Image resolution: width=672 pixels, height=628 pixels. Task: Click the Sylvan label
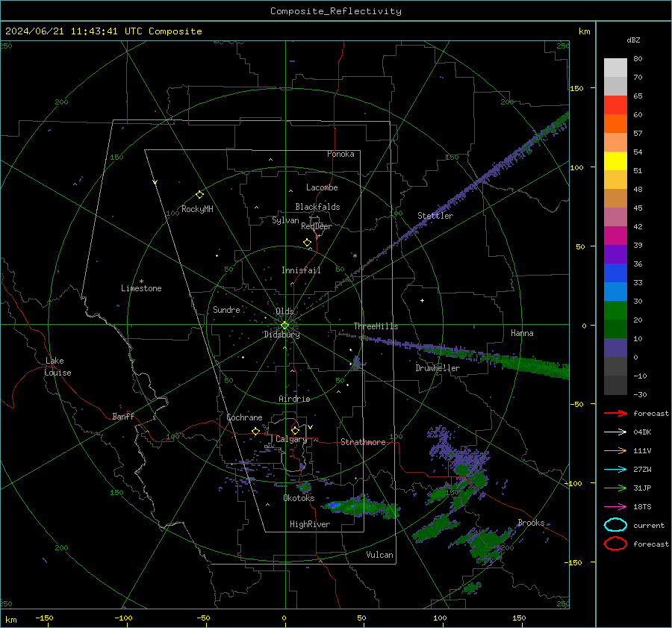pyautogui.click(x=285, y=220)
